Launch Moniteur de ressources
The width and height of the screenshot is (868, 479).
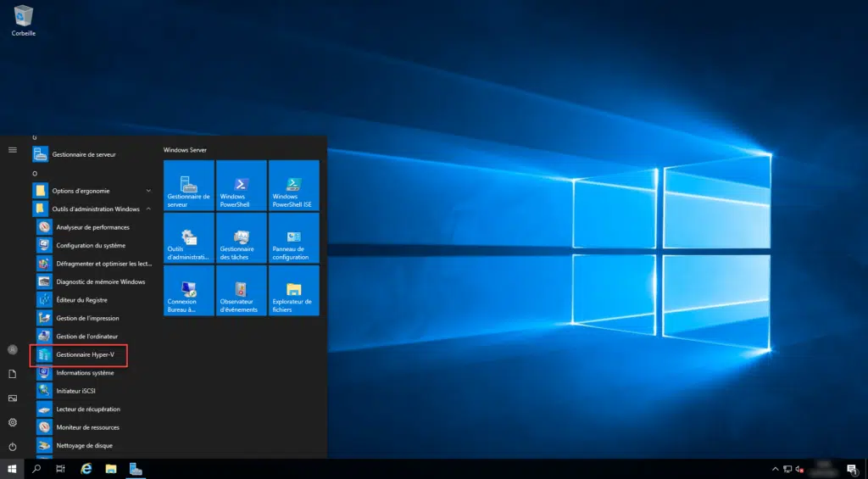pyautogui.click(x=92, y=427)
